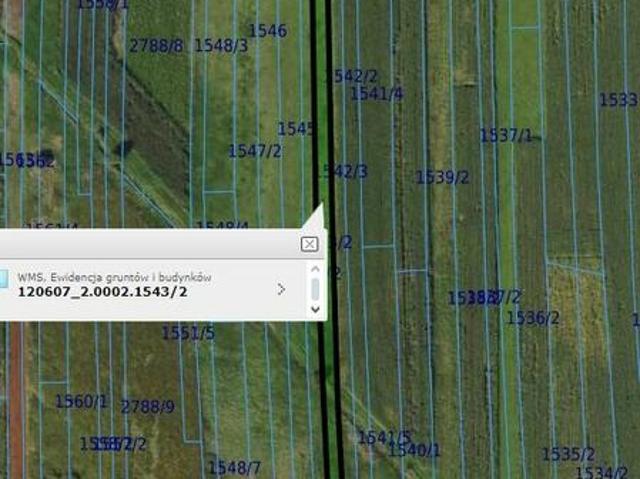Screen dimensions: 640x479
Task: Click the WMS layer icon in popup
Action: pos(4,279)
